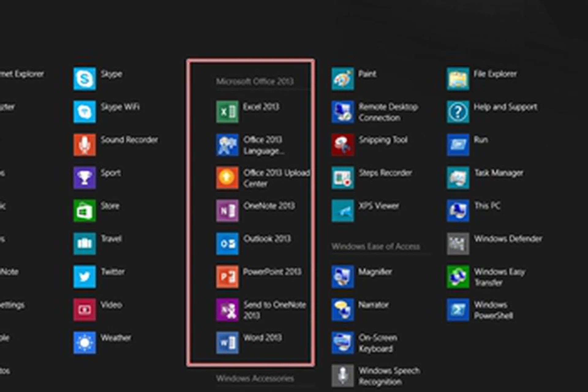This screenshot has height=392, width=588.
Task: Launch Word 2013
Action: click(x=263, y=338)
